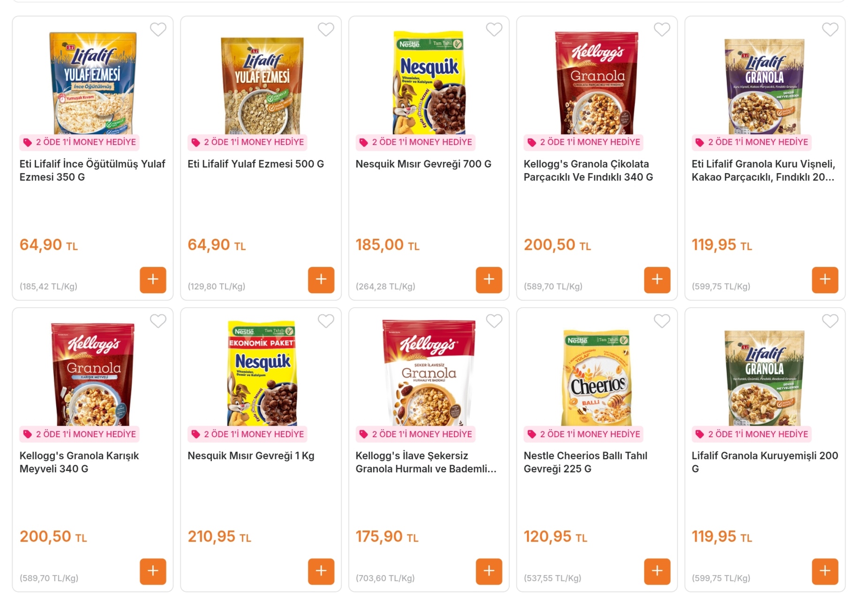868x598 pixels.
Task: Toggle favorite on Eti Lifalif Granola Kuru Vişneli
Action: [830, 30]
